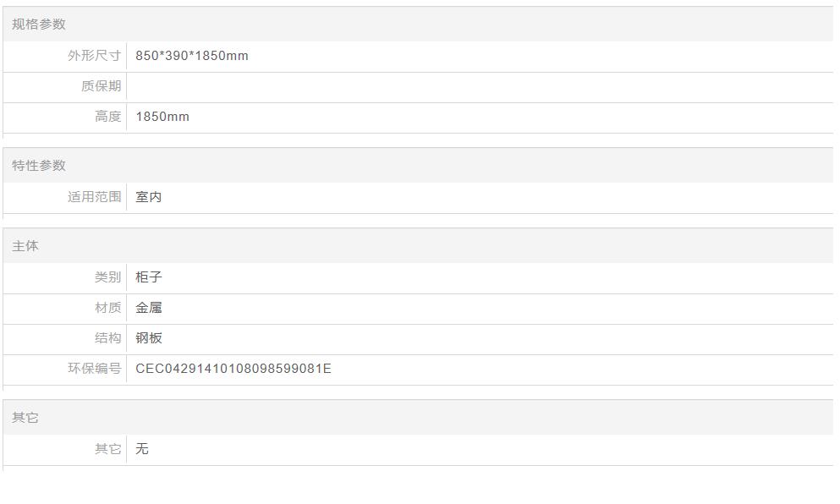Click the 其它 gray section header

coord(25,418)
